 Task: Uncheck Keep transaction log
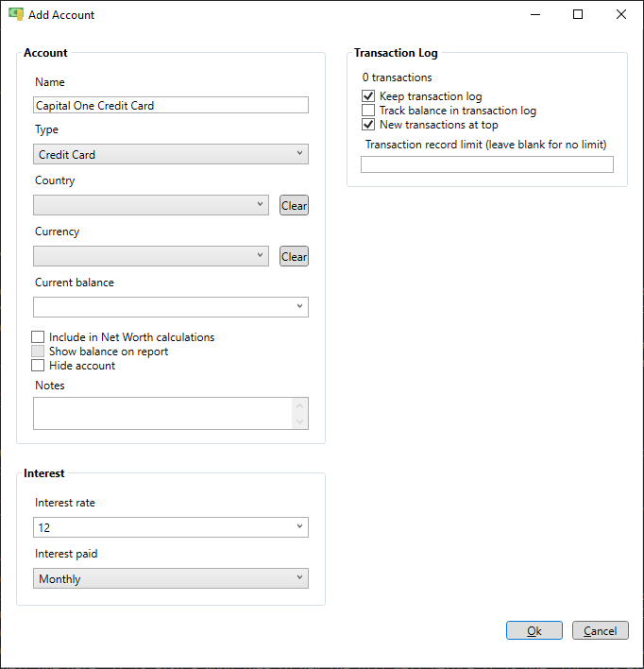pyautogui.click(x=368, y=96)
